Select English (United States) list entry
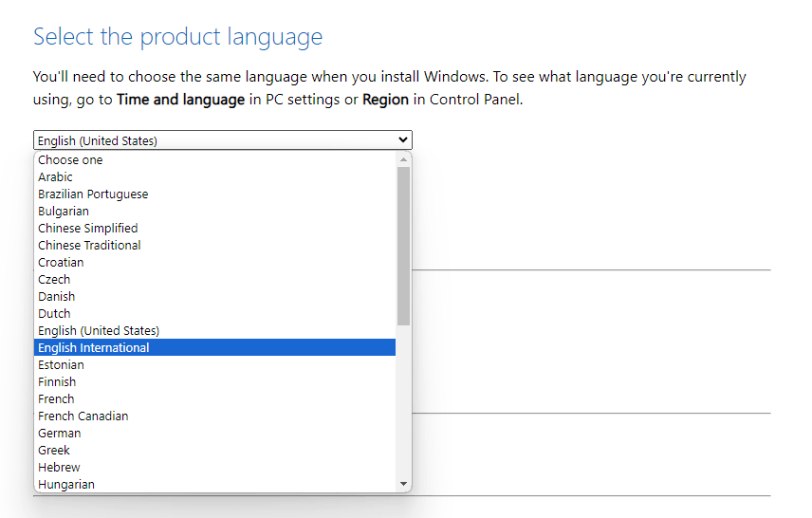Viewport: 812px width, 518px height. click(215, 331)
